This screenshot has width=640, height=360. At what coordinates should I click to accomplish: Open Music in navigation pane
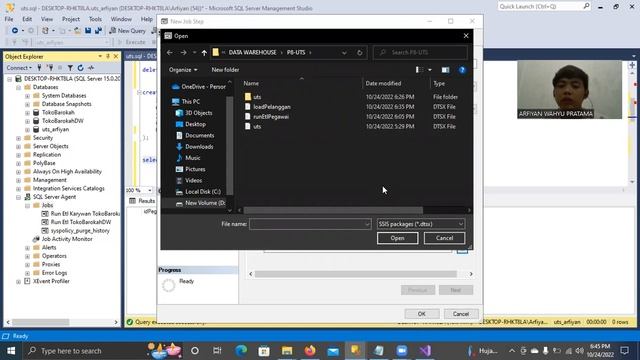click(x=193, y=158)
